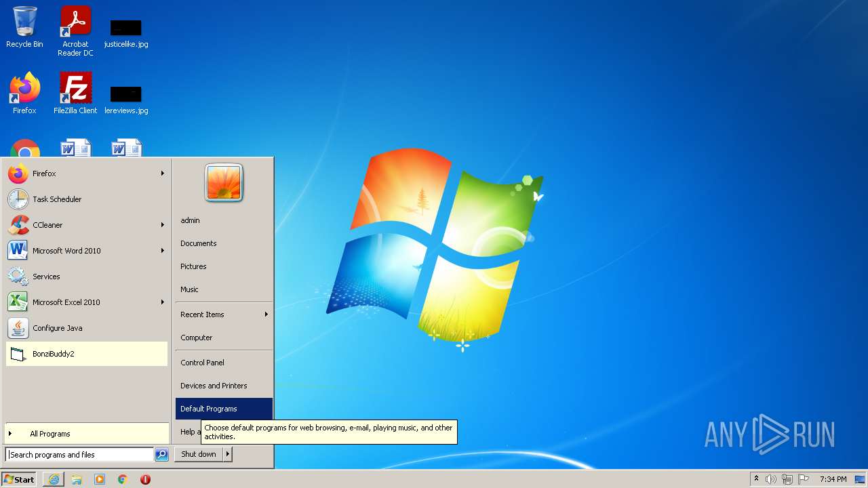Click the Microsoft Excel 2010 icon
Screen dimensions: 868x488
pos(18,302)
